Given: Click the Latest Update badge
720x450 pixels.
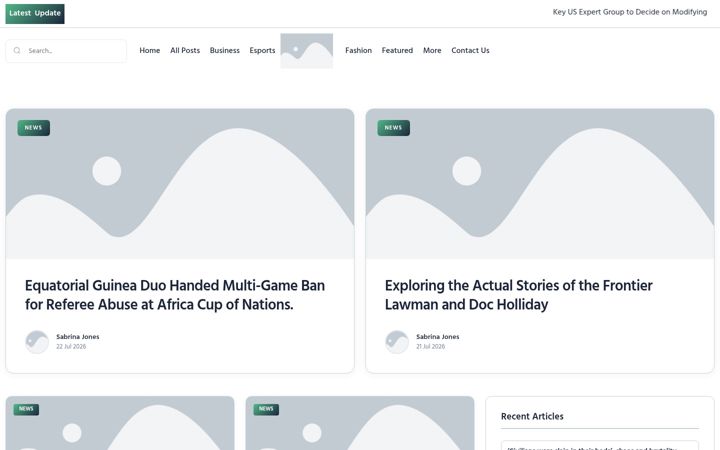Looking at the screenshot, I should (35, 13).
